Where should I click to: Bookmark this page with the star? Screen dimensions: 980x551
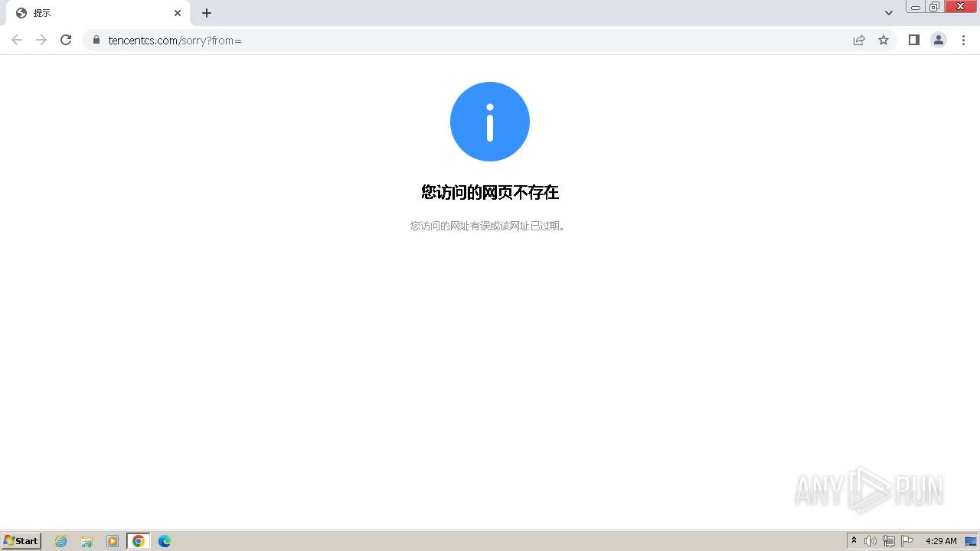pos(884,40)
